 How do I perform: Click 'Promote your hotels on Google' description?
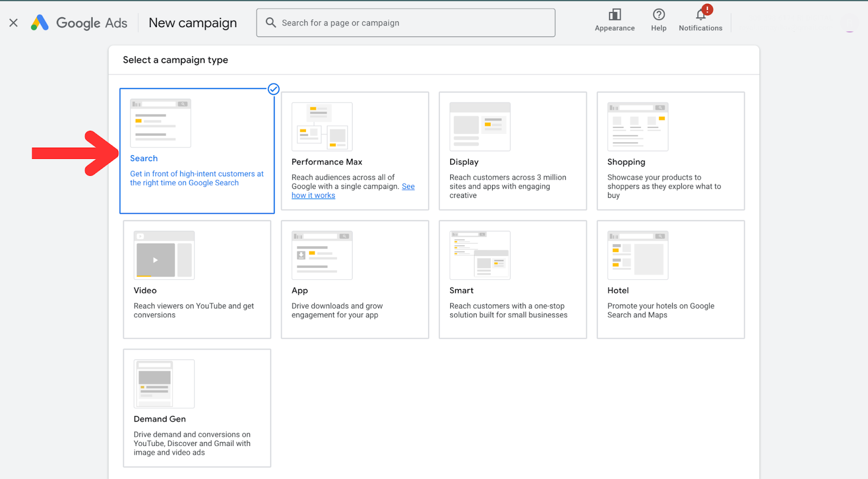tap(661, 310)
